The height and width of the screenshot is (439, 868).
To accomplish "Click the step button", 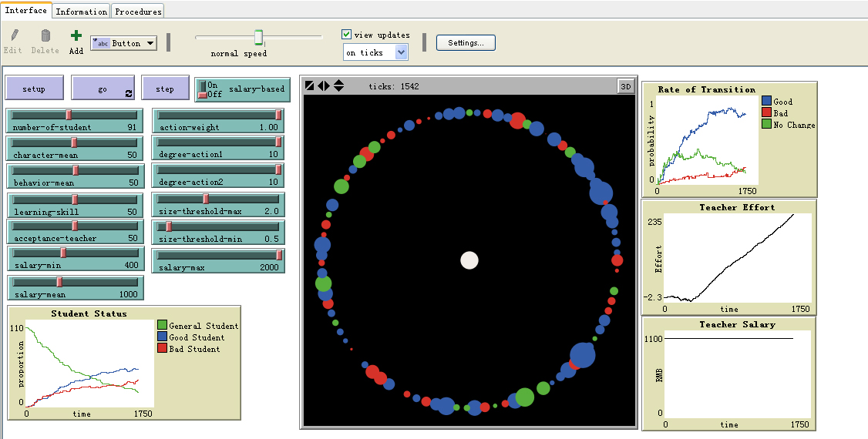I will click(165, 89).
